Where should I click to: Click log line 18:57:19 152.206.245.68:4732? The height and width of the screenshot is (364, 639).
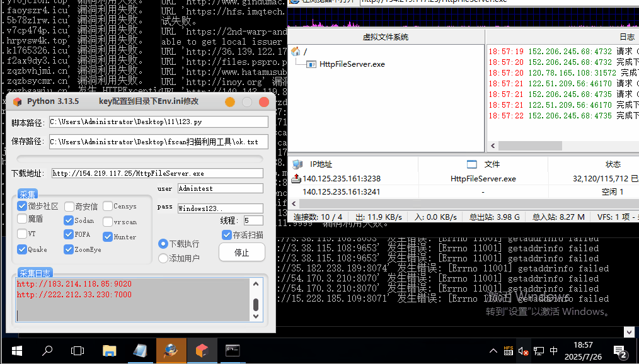point(563,51)
